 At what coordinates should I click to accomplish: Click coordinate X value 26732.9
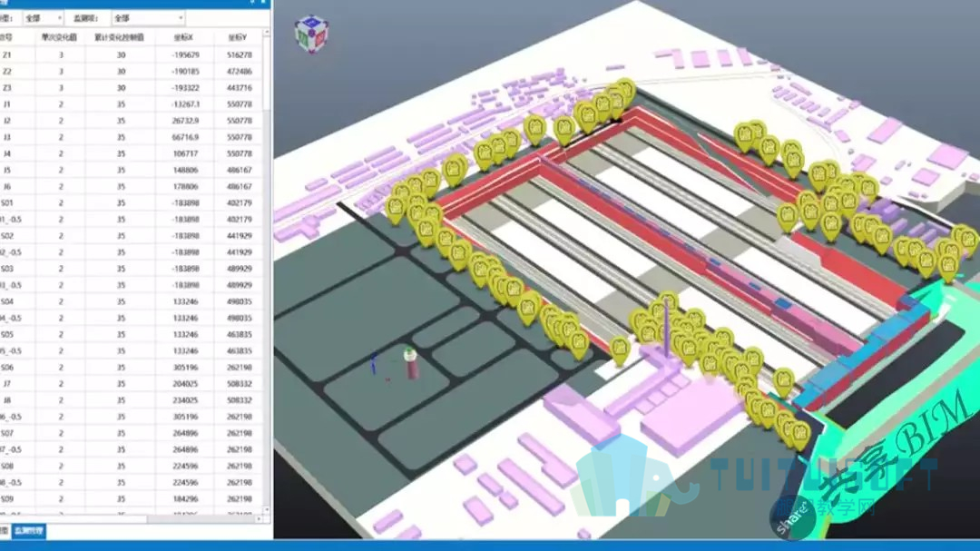(x=185, y=121)
